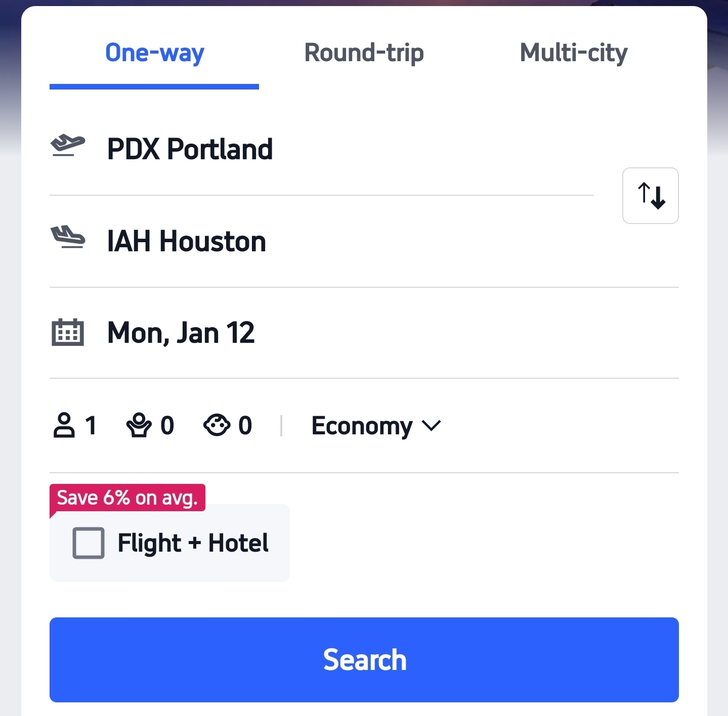Click the arrival plane landing icon
728x716 pixels.
click(68, 238)
